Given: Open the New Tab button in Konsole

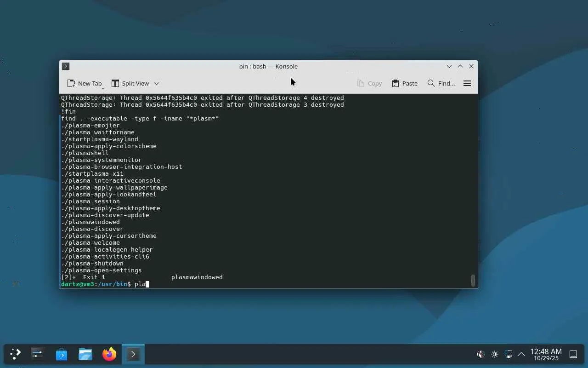Looking at the screenshot, I should pos(85,83).
